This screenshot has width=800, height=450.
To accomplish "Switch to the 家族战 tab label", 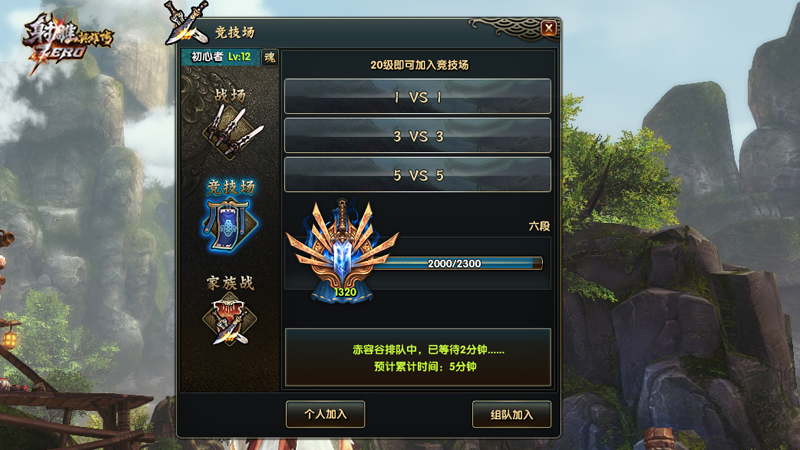I will [x=230, y=283].
